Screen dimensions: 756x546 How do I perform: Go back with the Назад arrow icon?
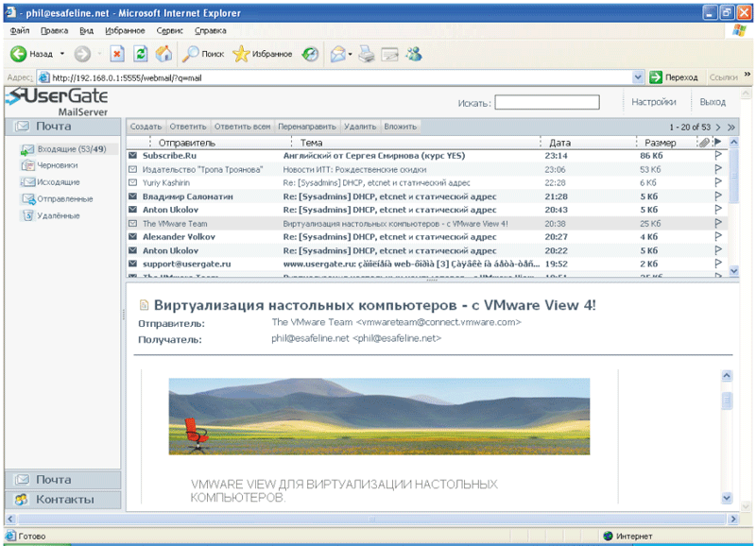pyautogui.click(x=18, y=54)
